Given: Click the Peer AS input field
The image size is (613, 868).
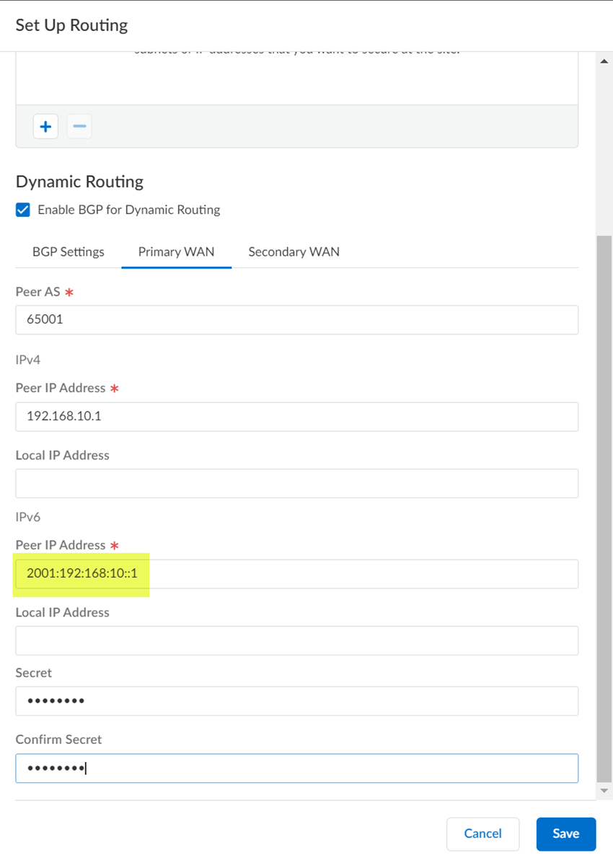Looking at the screenshot, I should (296, 319).
